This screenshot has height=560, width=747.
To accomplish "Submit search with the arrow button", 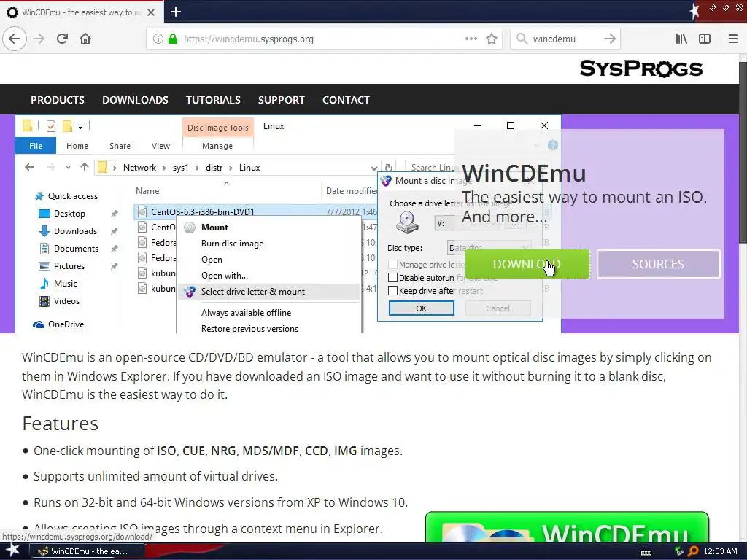I will point(609,39).
